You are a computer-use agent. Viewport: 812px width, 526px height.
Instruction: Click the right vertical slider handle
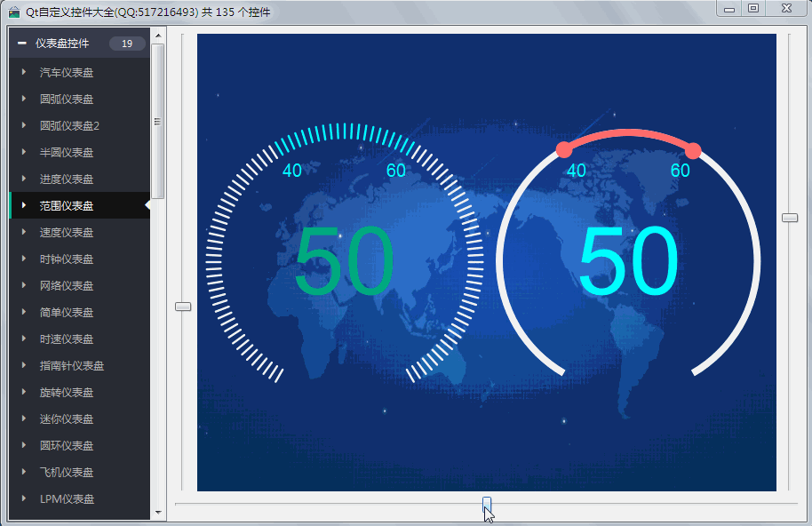pyautogui.click(x=790, y=218)
